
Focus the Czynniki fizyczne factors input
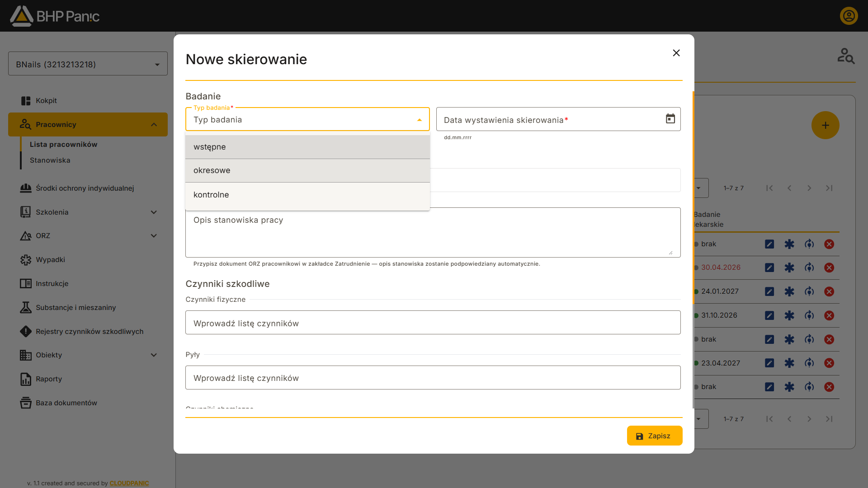click(433, 323)
